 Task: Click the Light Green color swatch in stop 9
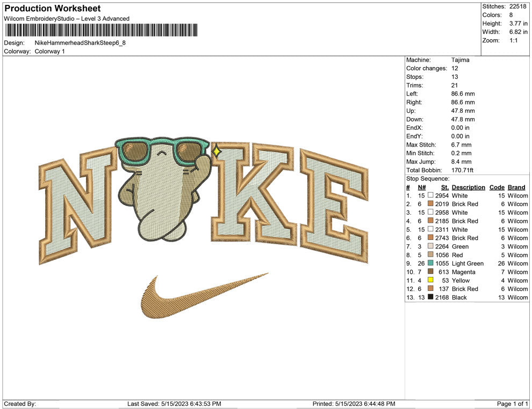430,264
